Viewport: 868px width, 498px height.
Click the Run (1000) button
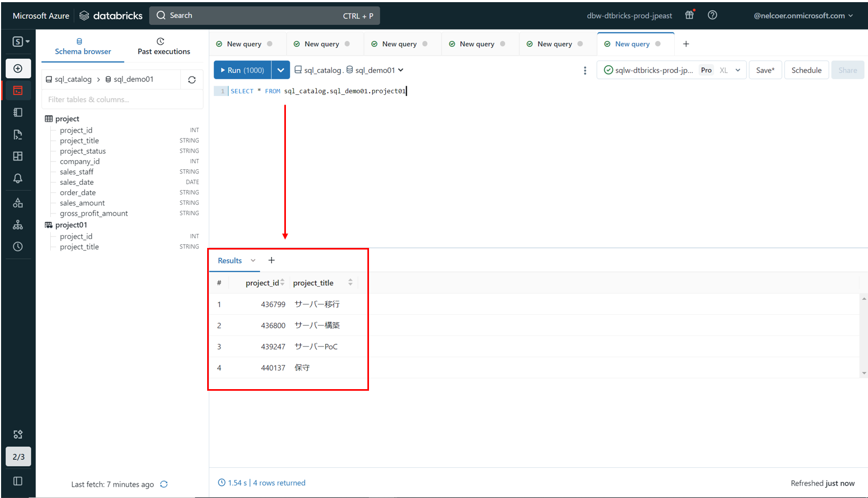click(243, 70)
